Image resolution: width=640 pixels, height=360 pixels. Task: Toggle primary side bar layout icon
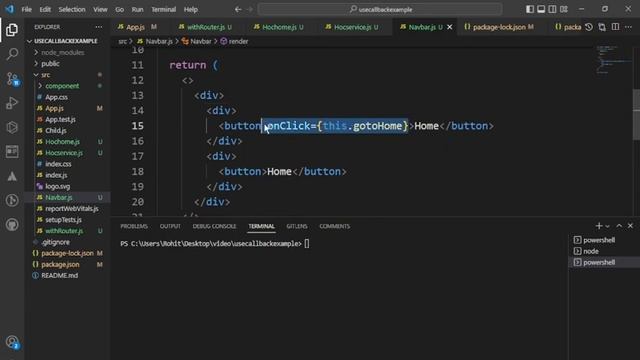coord(530,9)
